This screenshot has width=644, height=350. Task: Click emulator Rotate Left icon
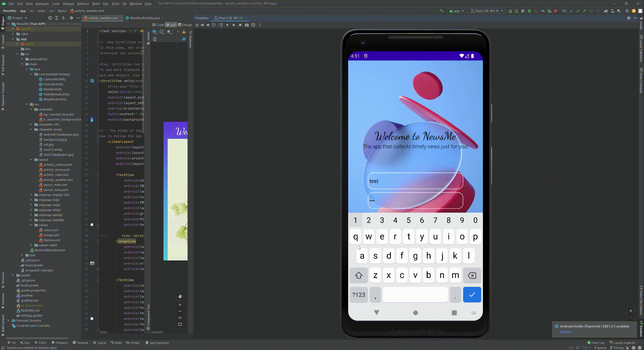pos(214,25)
